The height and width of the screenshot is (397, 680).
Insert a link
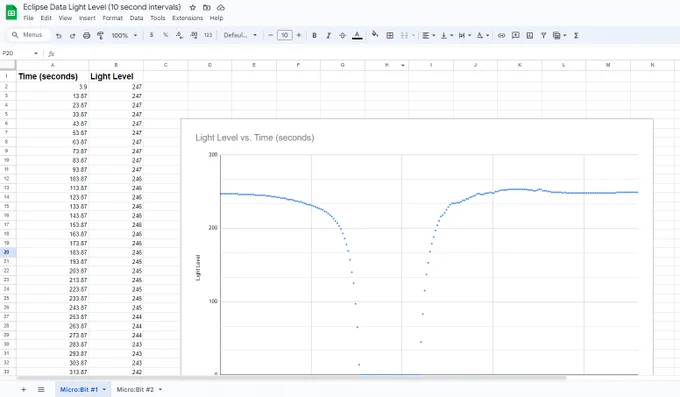point(501,36)
